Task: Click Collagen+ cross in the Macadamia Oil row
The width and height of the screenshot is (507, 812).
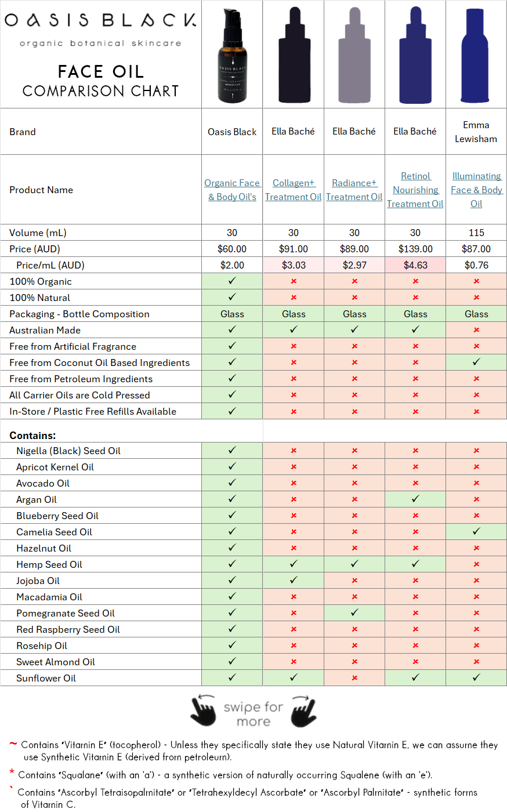Action: point(294,597)
